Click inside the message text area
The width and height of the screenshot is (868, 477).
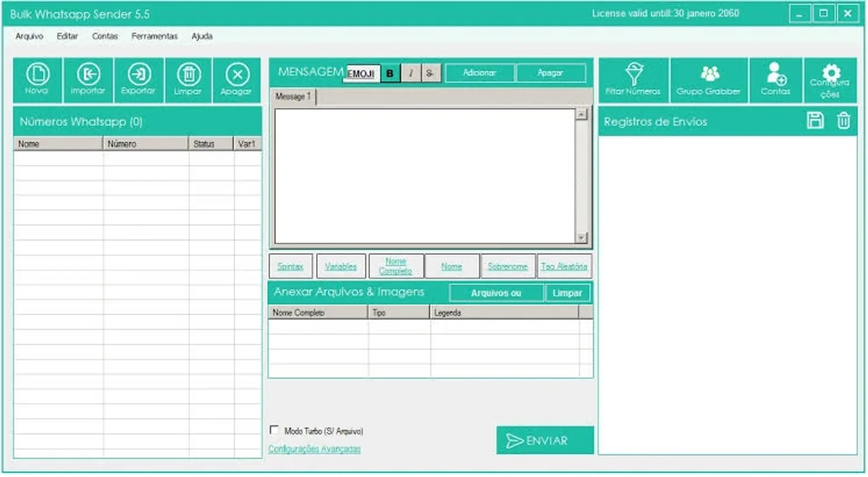[x=425, y=176]
